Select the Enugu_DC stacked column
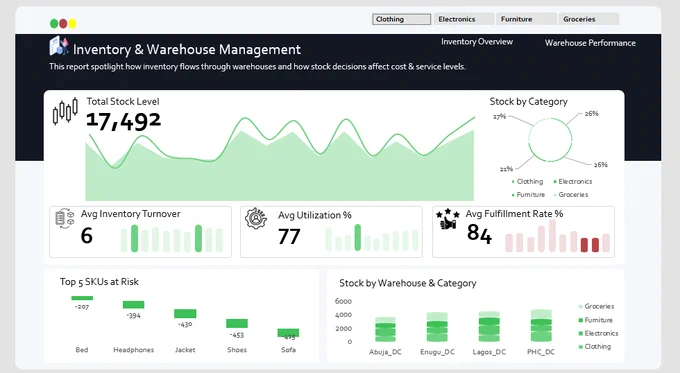The image size is (680, 373). click(437, 327)
